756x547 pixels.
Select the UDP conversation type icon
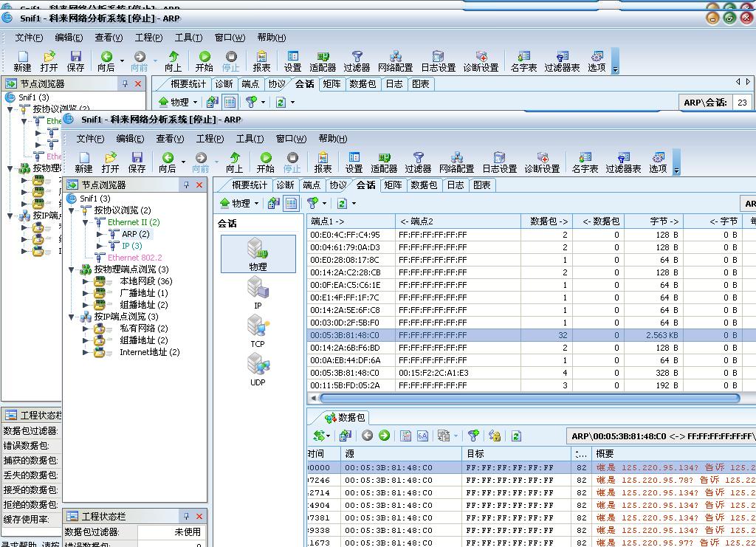point(257,368)
